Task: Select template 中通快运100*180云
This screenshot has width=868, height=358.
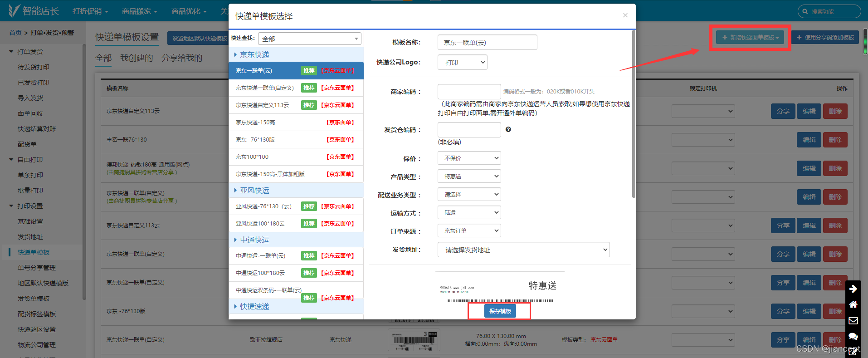Action: tap(296, 273)
